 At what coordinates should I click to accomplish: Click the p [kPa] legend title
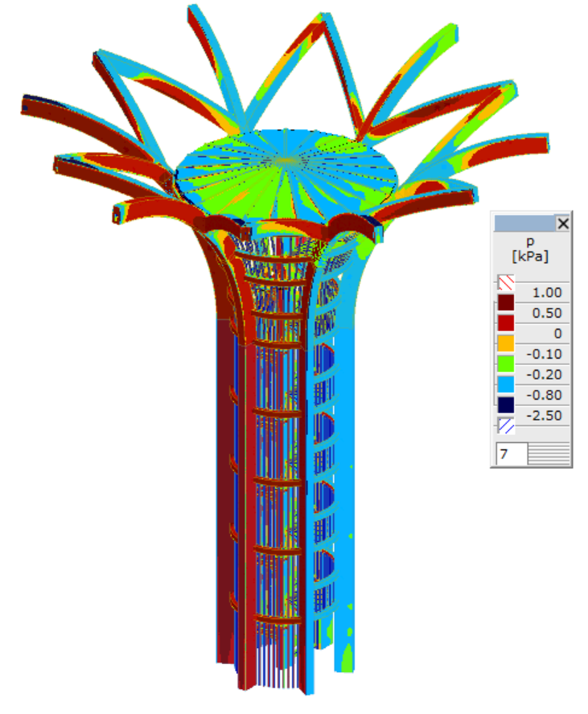coord(530,249)
